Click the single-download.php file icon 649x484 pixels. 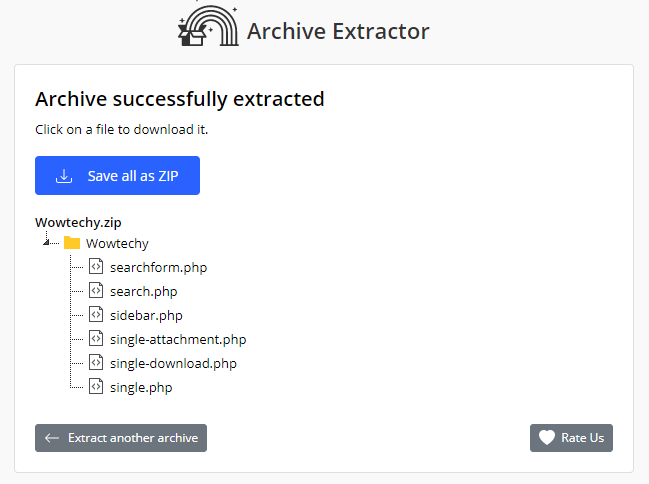(96, 363)
